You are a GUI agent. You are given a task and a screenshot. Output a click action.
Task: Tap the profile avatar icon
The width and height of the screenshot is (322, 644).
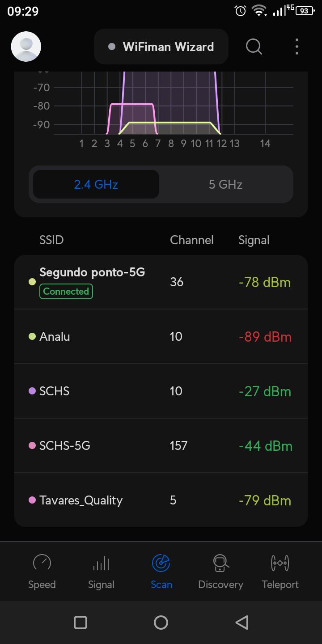pyautogui.click(x=26, y=47)
